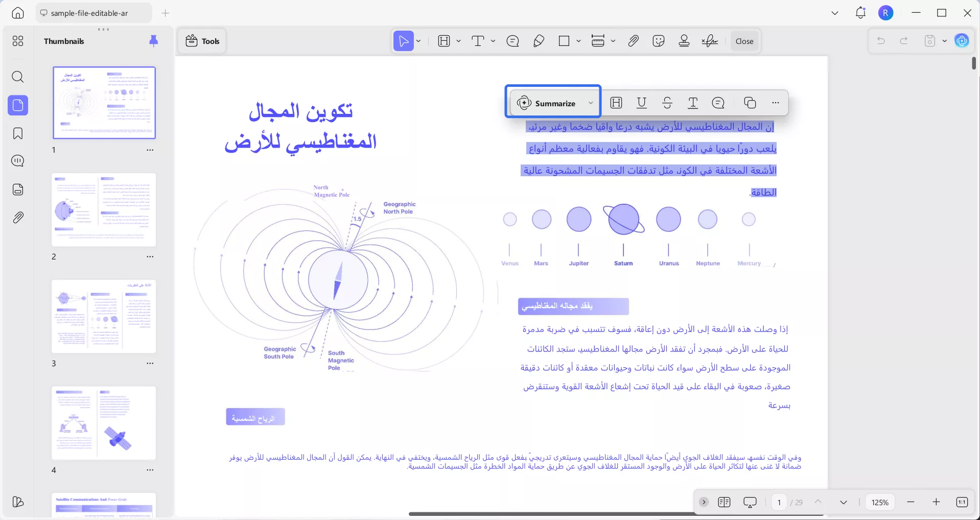Open page 3 from the thumbnails panel
This screenshot has width=980, height=520.
click(103, 317)
